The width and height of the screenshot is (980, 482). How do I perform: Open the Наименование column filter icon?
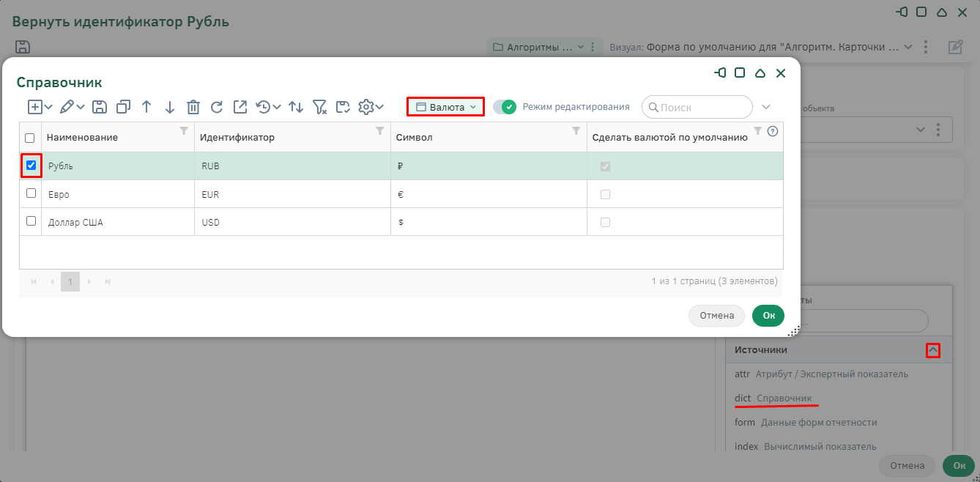pyautogui.click(x=184, y=131)
